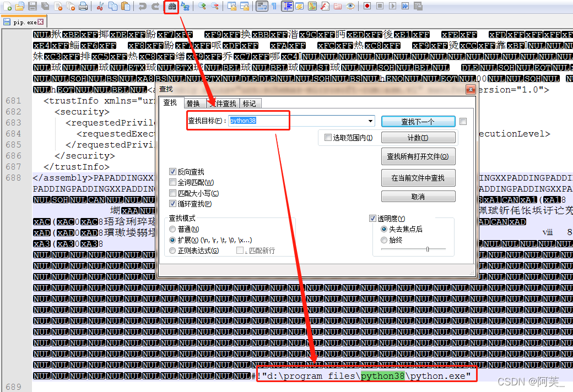
Task: Start macro recording with red dot icon
Action: pos(367,6)
